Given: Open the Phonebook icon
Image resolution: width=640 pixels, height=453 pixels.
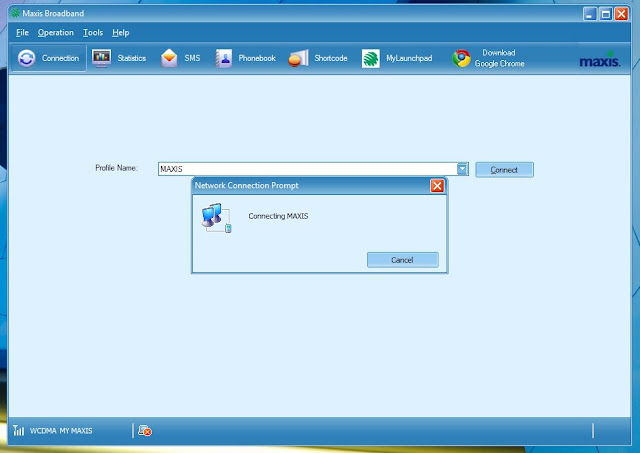Looking at the screenshot, I should point(224,58).
